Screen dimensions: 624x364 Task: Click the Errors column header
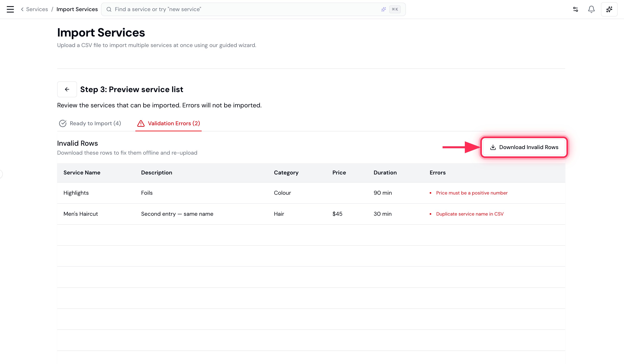[438, 173]
